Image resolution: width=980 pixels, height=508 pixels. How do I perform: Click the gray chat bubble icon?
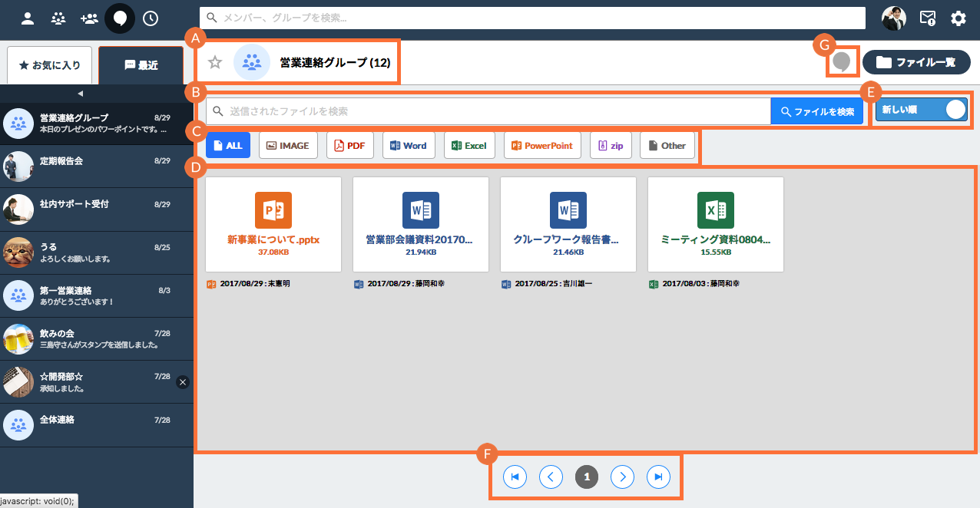click(842, 61)
